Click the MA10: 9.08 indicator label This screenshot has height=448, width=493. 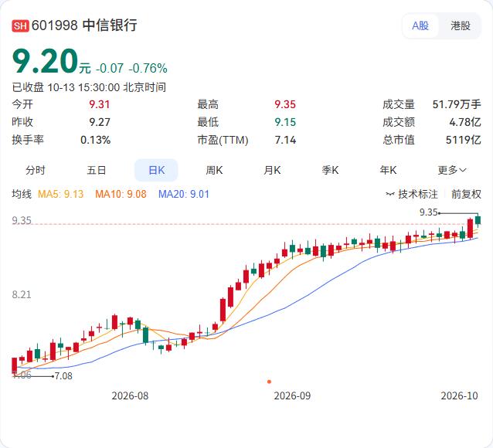121,194
